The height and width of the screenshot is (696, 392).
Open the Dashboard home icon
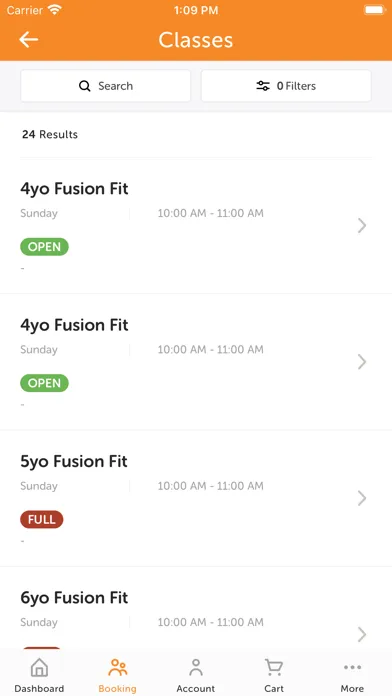click(39, 668)
